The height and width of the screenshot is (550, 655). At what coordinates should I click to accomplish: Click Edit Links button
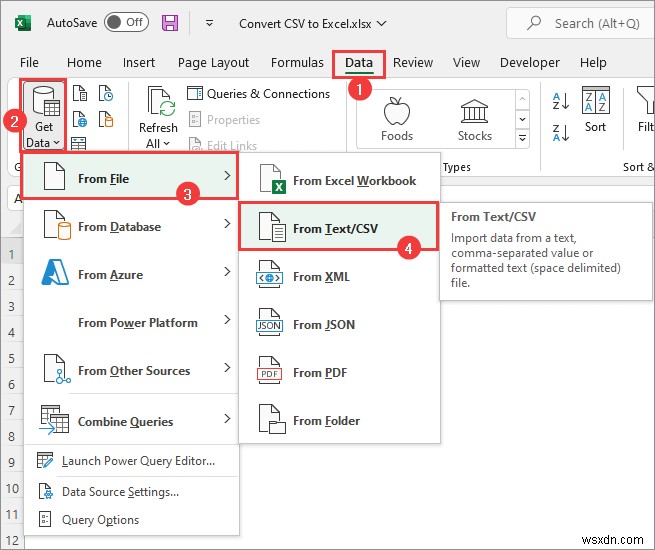click(223, 145)
